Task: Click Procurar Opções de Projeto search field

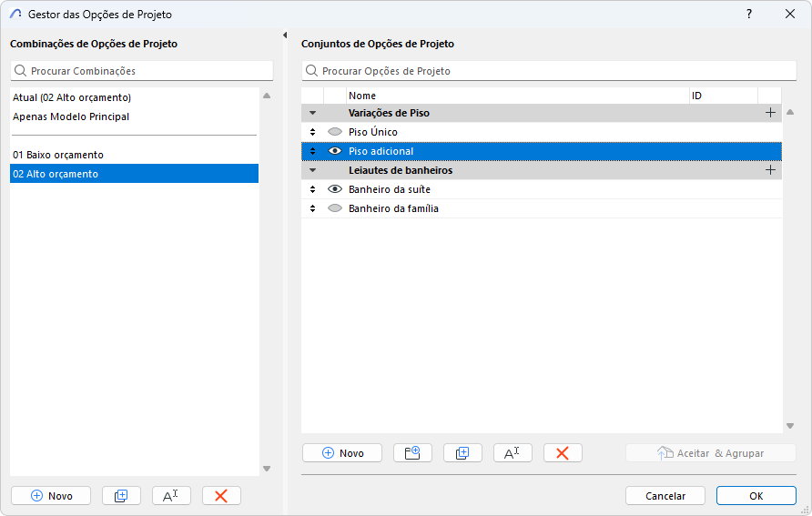Action: [549, 71]
